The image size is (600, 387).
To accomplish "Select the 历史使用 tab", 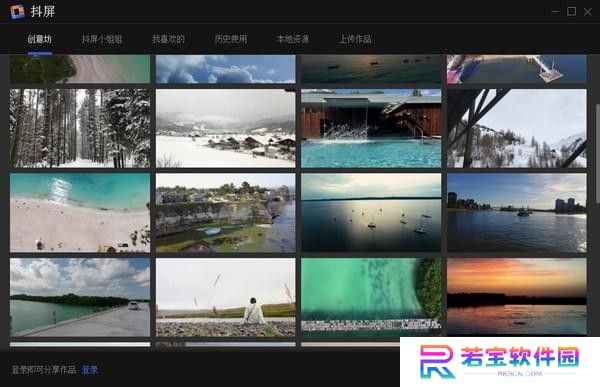I will coord(231,39).
